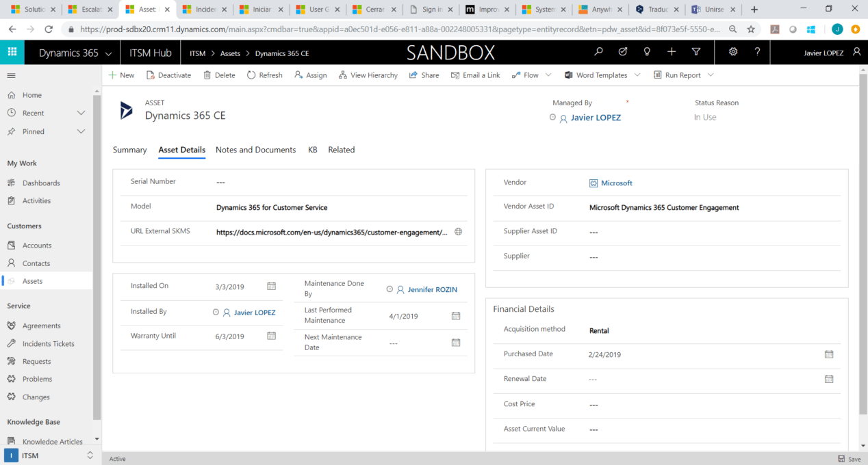Open the Purchased Date calendar picker
Image resolution: width=868 pixels, height=465 pixels.
pos(829,354)
